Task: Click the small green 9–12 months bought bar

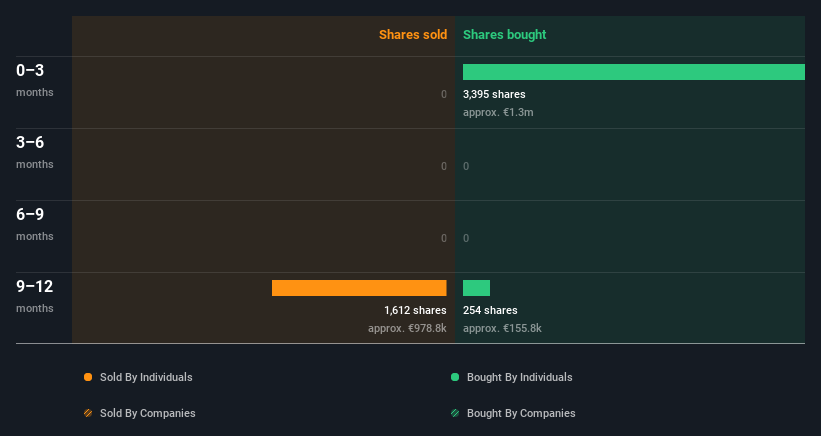Action: 476,288
